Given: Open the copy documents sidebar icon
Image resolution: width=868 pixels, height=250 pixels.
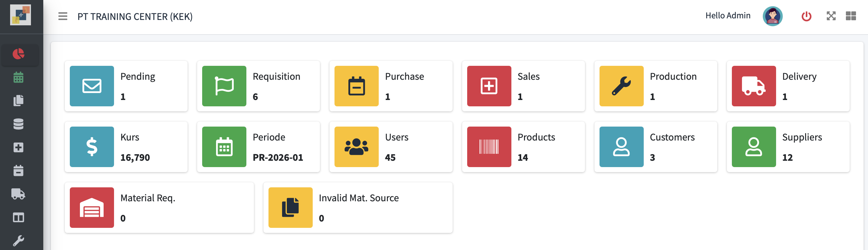Looking at the screenshot, I should pos(19,101).
